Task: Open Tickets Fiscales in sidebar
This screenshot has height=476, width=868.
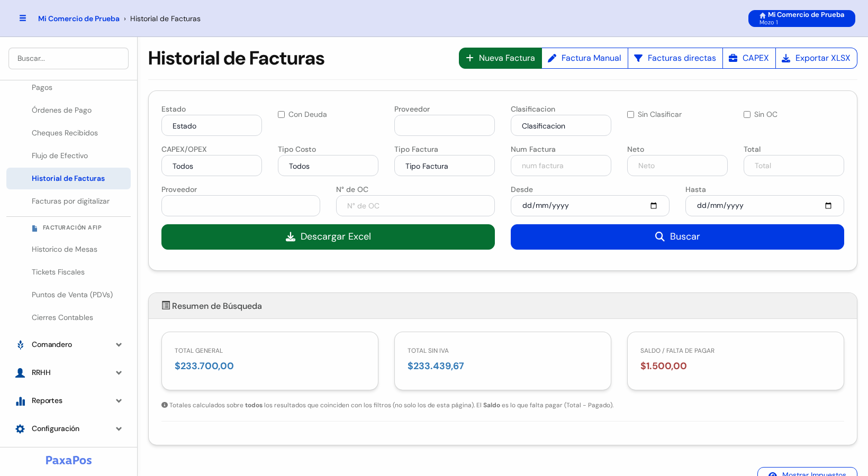Action: 69,272
